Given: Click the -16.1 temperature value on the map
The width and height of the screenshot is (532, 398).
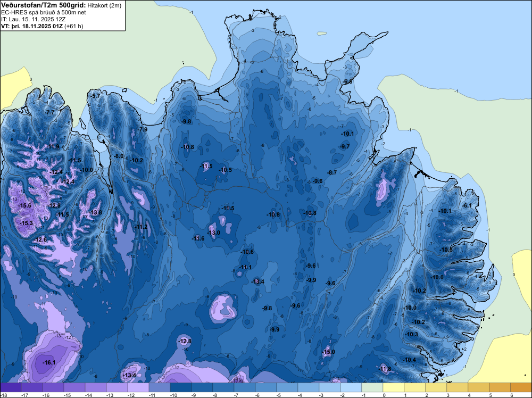Looking at the screenshot, I should [49, 363].
